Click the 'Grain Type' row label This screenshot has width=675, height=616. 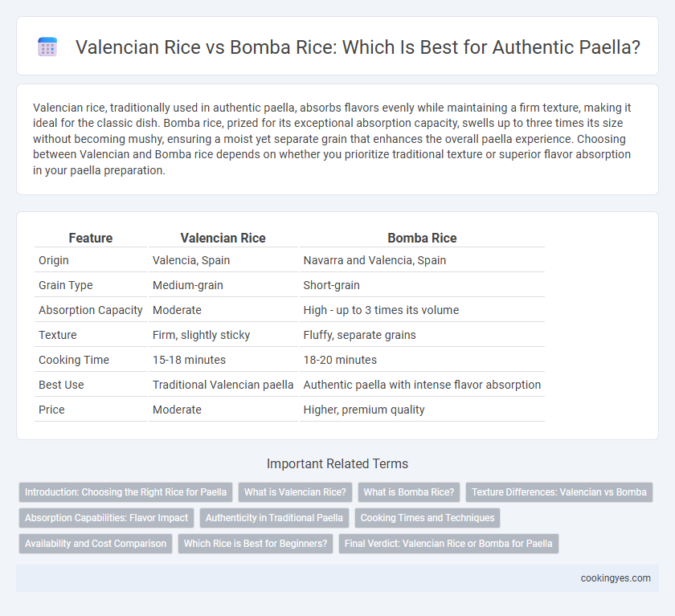66,285
